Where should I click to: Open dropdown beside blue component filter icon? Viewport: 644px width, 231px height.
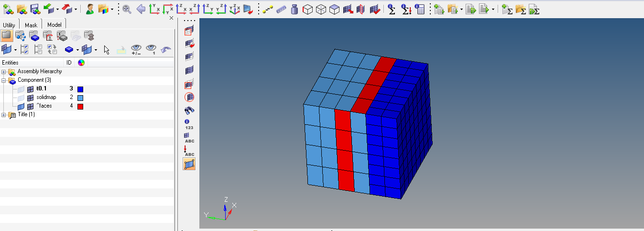tap(77, 50)
